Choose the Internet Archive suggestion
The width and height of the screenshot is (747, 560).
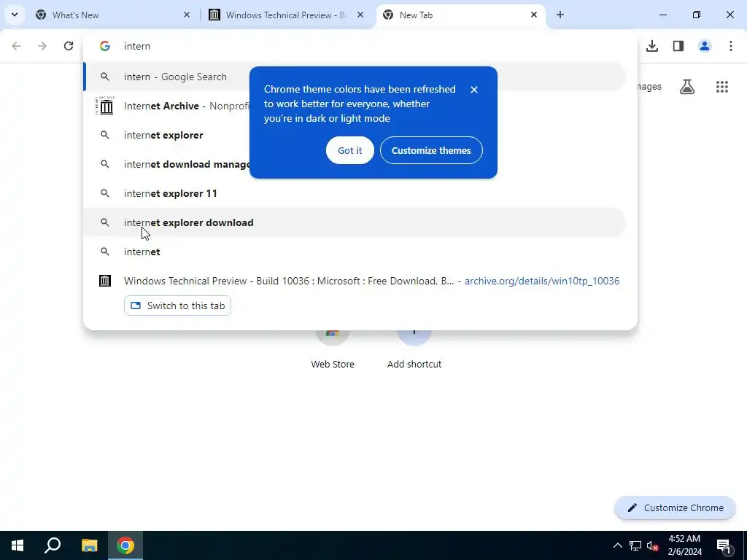(x=355, y=106)
